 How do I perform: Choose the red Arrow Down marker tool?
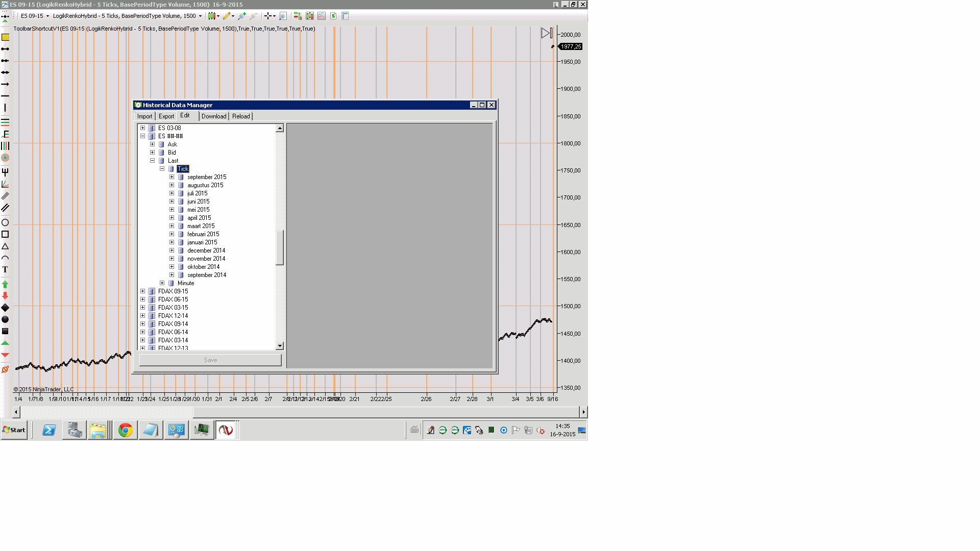pyautogui.click(x=5, y=296)
